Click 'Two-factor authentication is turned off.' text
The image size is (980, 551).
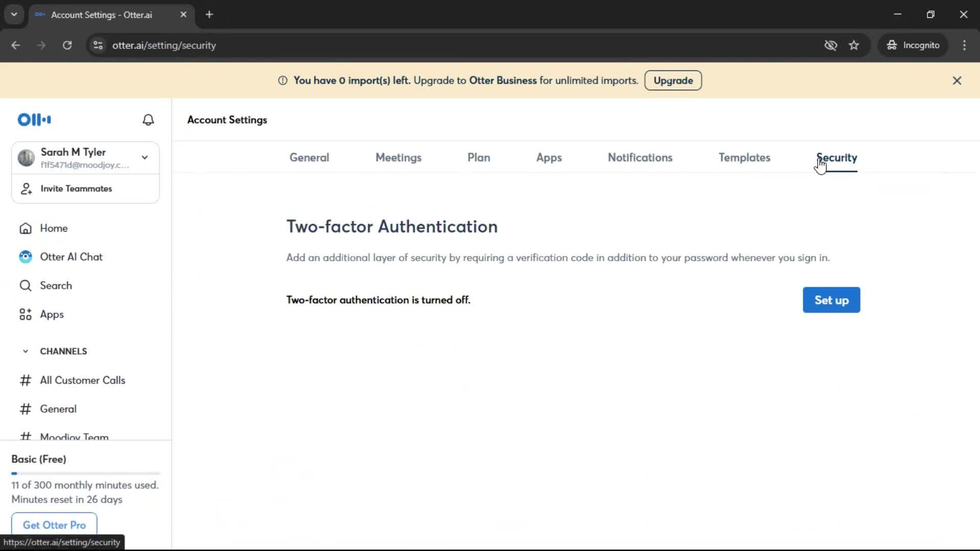tap(378, 300)
